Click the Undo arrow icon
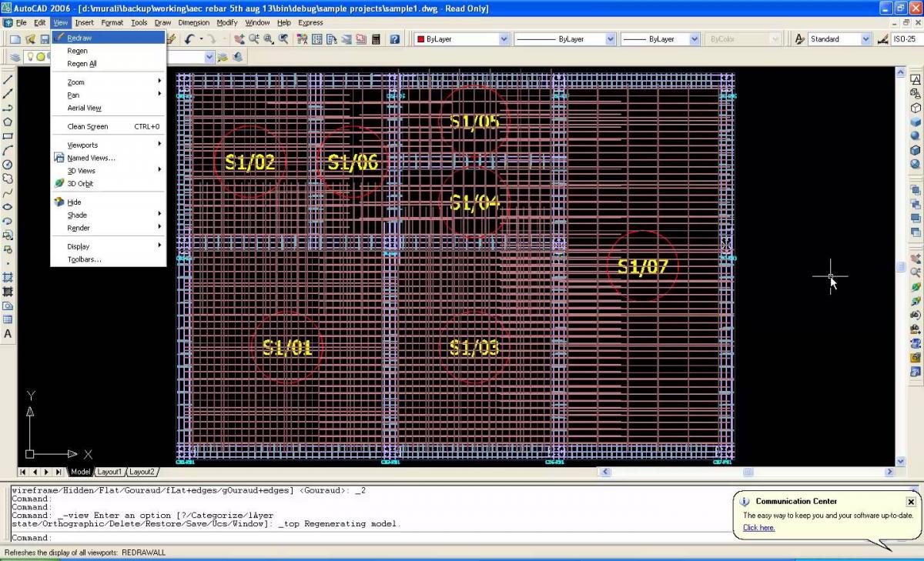This screenshot has height=561, width=924. click(x=189, y=39)
